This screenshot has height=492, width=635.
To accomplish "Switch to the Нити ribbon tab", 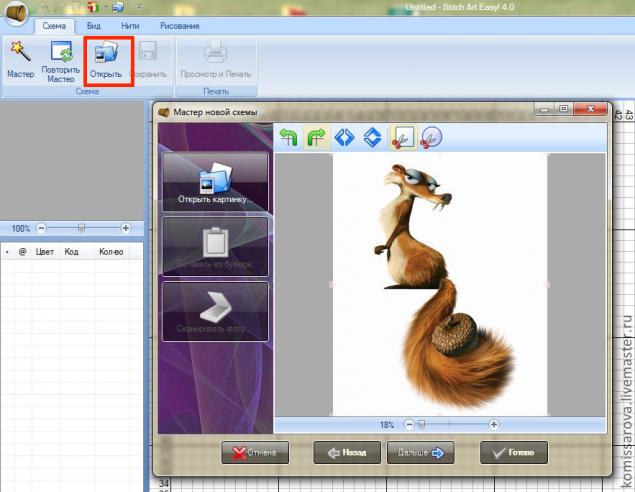I will 130,26.
